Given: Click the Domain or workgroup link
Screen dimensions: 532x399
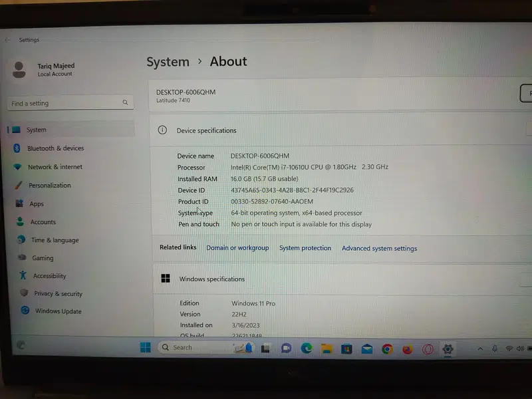Looking at the screenshot, I should coord(237,248).
